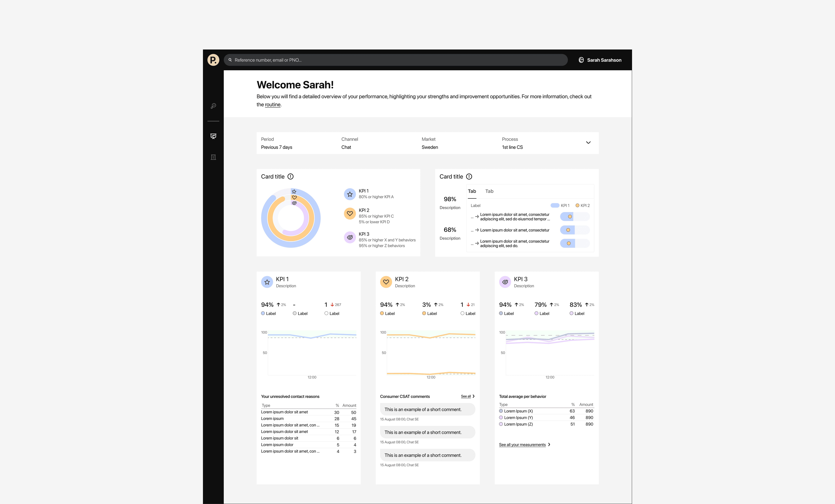Select the 79% Label radio in KPI 3

click(536, 313)
